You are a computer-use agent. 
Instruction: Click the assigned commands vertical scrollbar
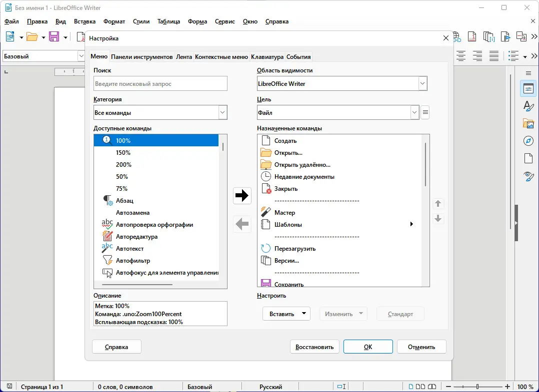pyautogui.click(x=425, y=164)
